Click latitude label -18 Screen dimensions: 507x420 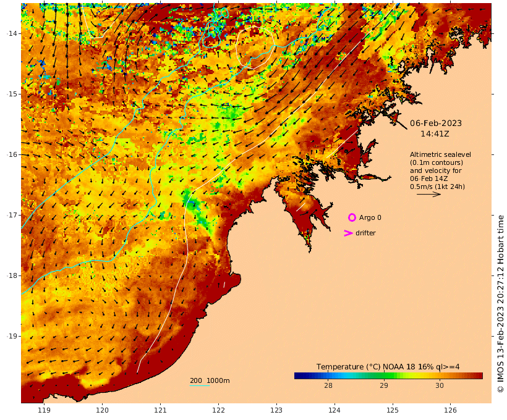[12, 275]
